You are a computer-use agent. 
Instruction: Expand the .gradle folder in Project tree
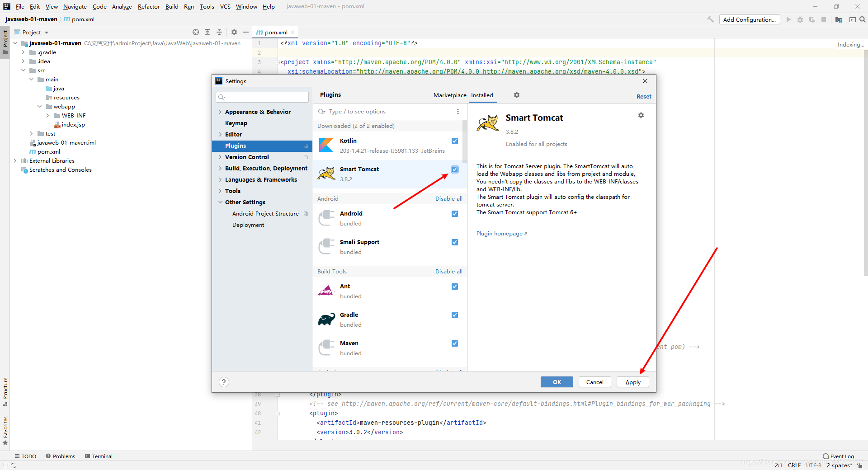click(23, 52)
